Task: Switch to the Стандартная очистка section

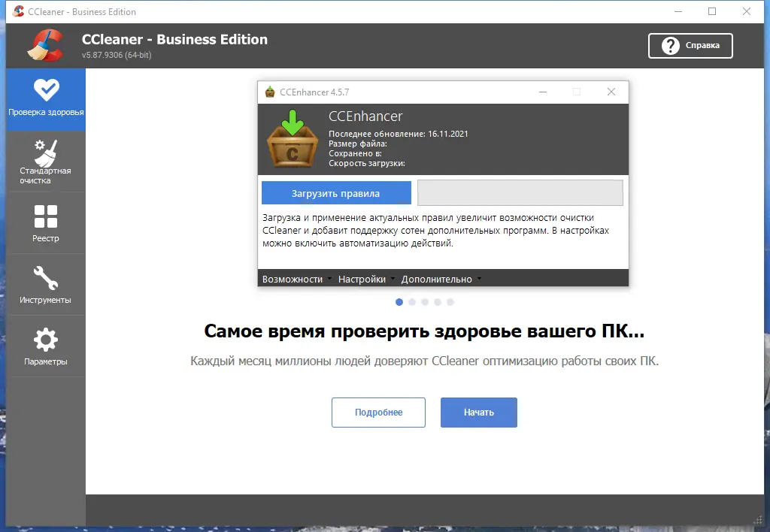Action: tap(45, 161)
